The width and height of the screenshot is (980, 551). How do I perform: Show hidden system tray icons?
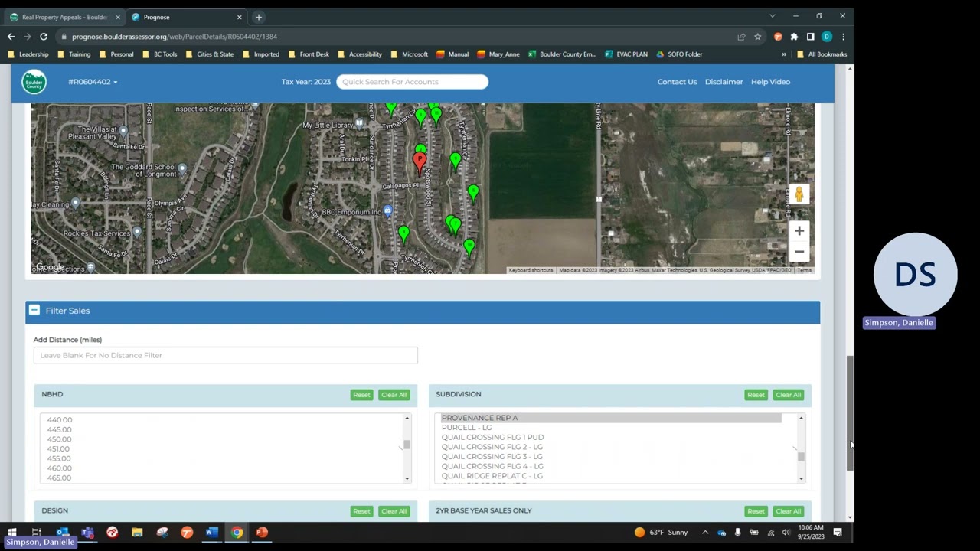[705, 532]
